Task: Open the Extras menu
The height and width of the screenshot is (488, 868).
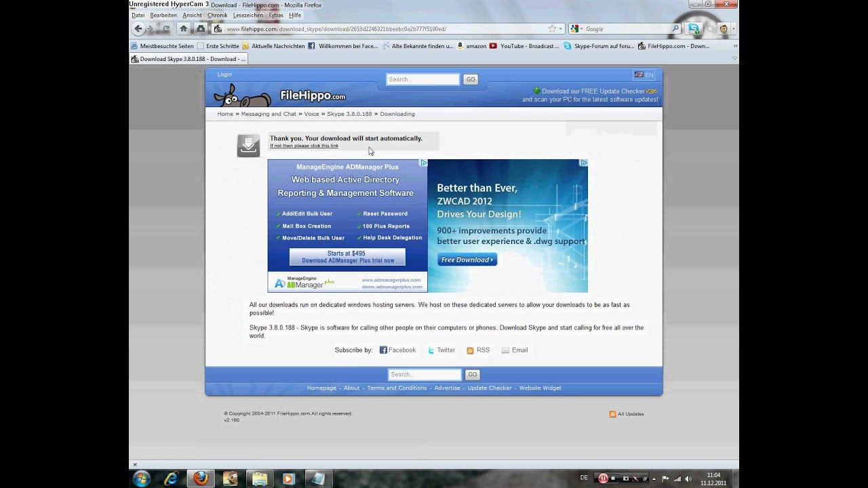Action: coord(276,15)
